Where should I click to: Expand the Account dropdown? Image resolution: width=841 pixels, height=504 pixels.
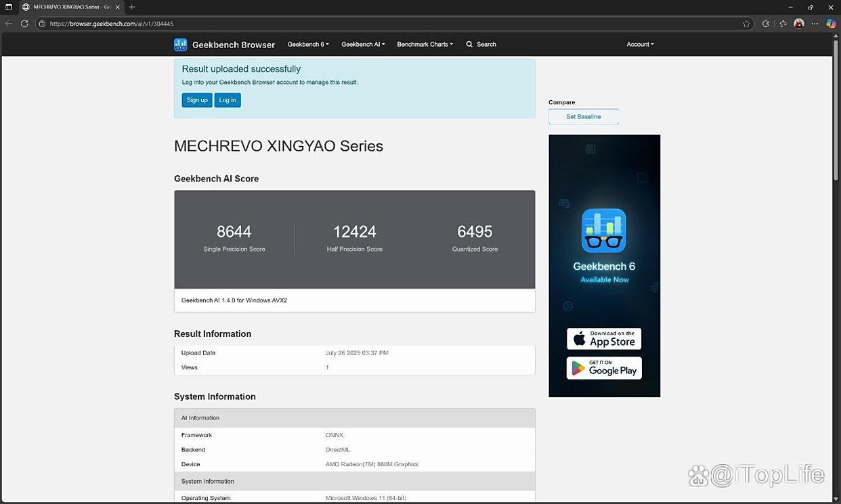point(640,44)
